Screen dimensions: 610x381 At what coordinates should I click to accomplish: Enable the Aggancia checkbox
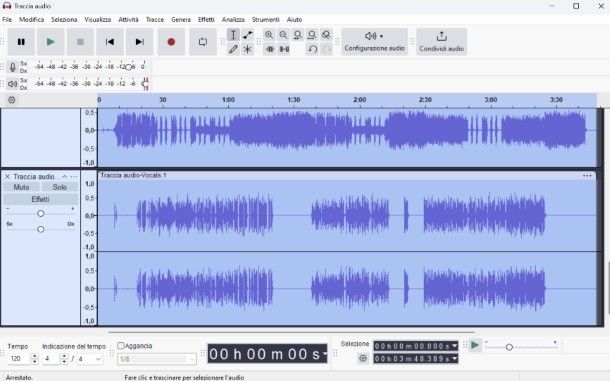pos(121,346)
